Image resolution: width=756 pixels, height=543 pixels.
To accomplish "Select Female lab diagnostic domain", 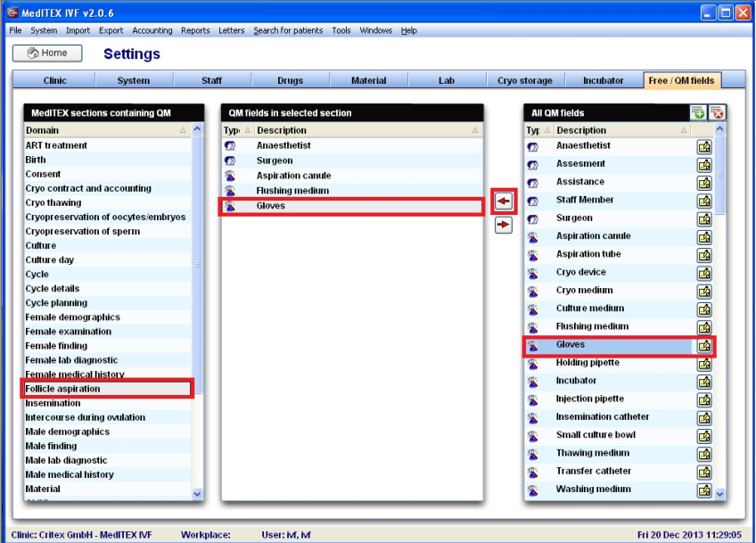I will tap(107, 360).
